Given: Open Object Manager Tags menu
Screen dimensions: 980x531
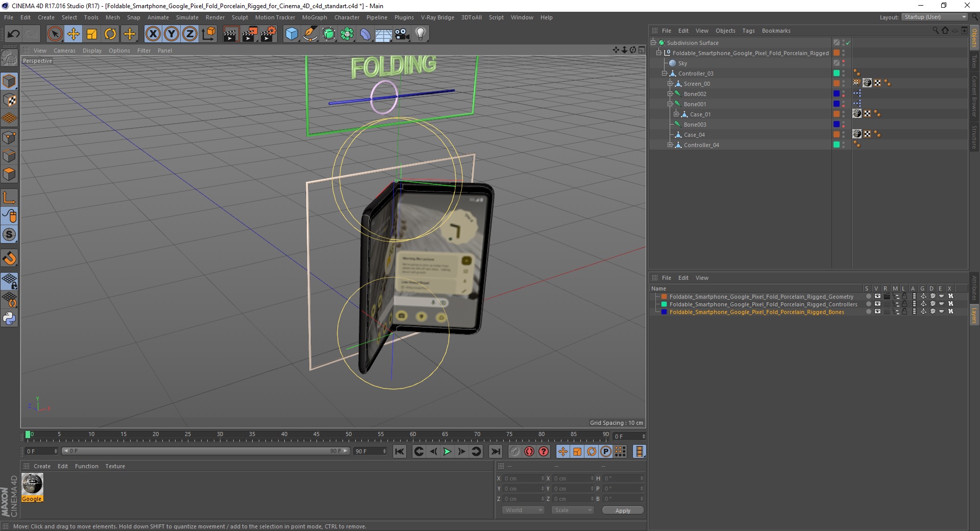Looking at the screenshot, I should coord(748,31).
